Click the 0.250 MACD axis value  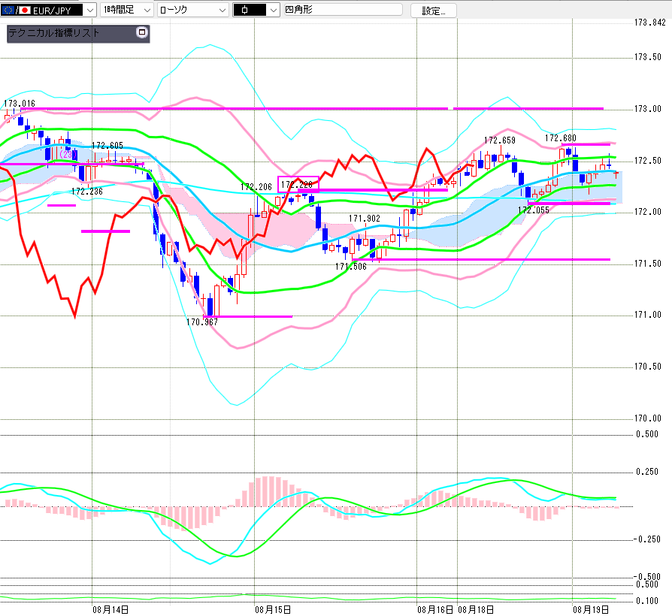(x=647, y=472)
